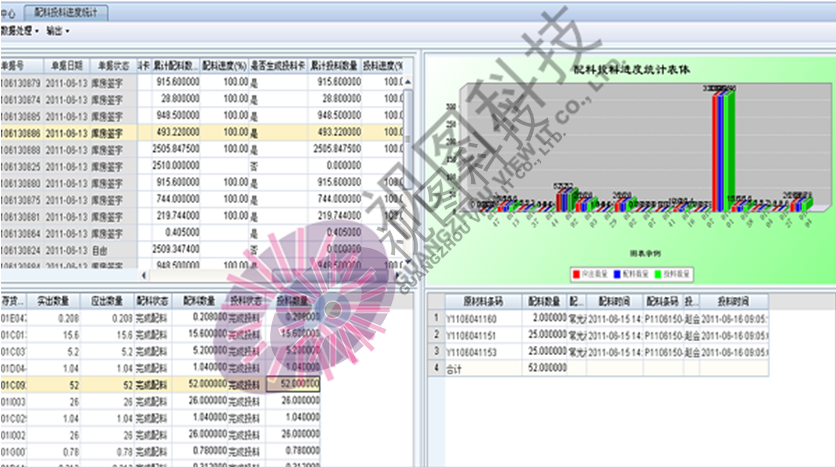This screenshot has height=467, width=836.
Task: Select barcode row Y1106041160
Action: [598, 318]
